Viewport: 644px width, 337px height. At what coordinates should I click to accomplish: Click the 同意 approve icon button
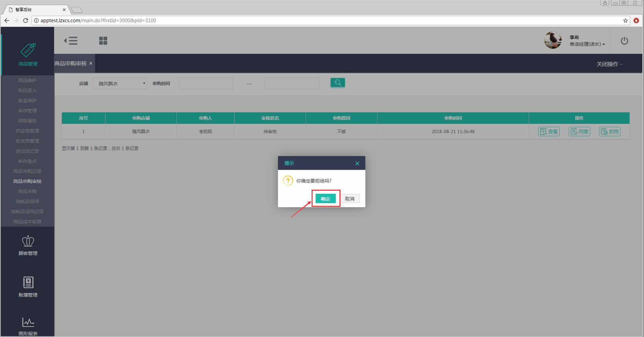click(579, 132)
